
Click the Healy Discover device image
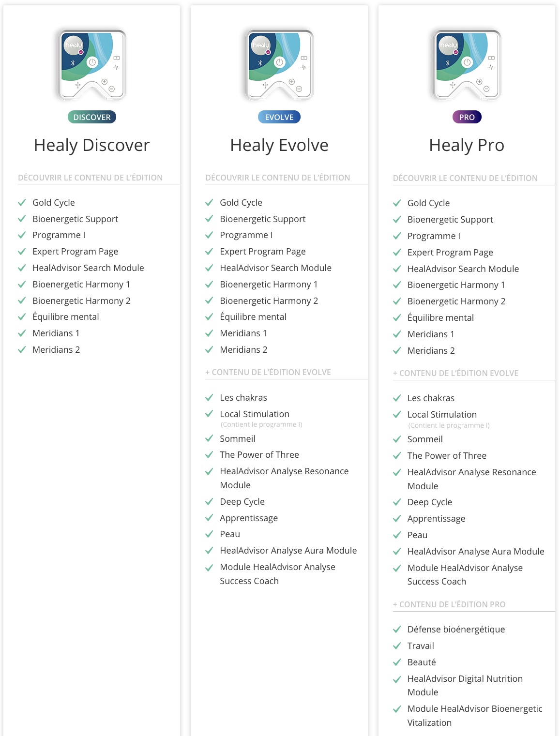click(x=92, y=65)
